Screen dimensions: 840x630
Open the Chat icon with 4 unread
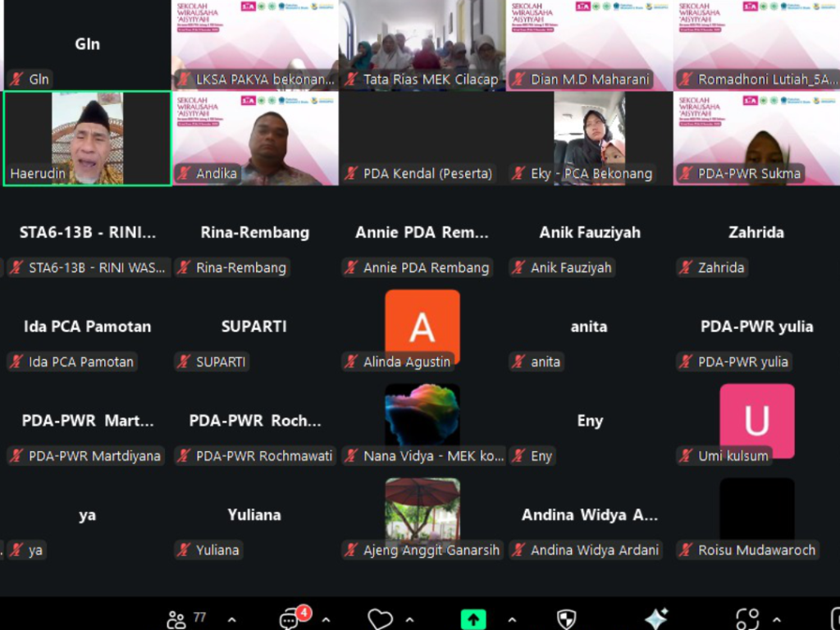coord(290,619)
